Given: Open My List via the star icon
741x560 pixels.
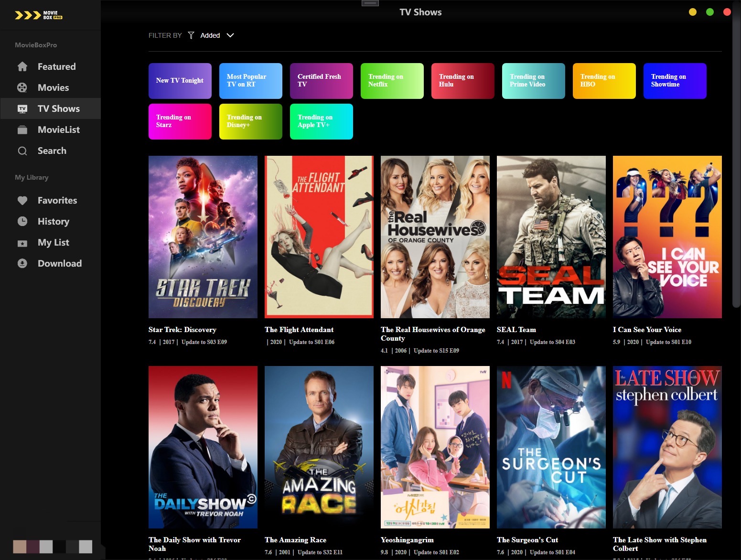Looking at the screenshot, I should click(x=22, y=242).
